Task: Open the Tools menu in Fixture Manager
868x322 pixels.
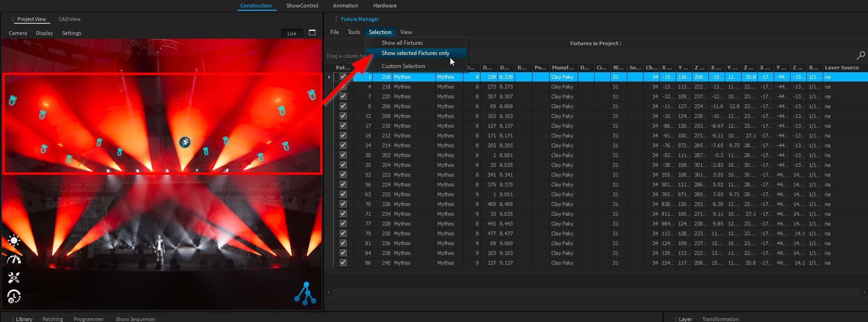Action: 354,32
